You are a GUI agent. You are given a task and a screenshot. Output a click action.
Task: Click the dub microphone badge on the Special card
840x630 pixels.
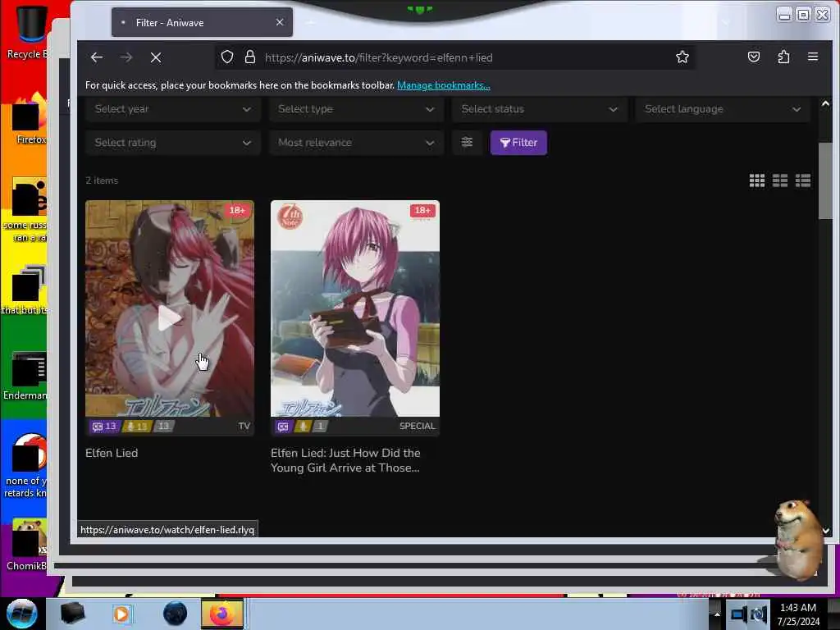[304, 427]
